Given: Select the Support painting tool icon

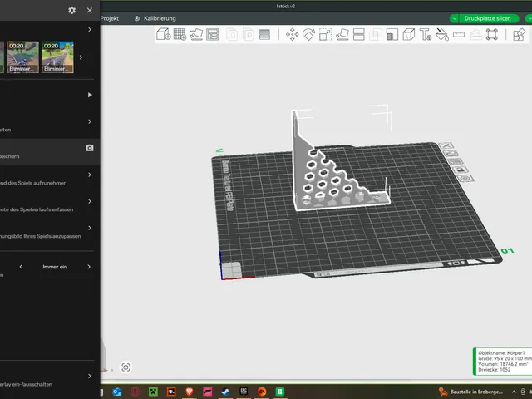Looking at the screenshot, I should (x=392, y=35).
